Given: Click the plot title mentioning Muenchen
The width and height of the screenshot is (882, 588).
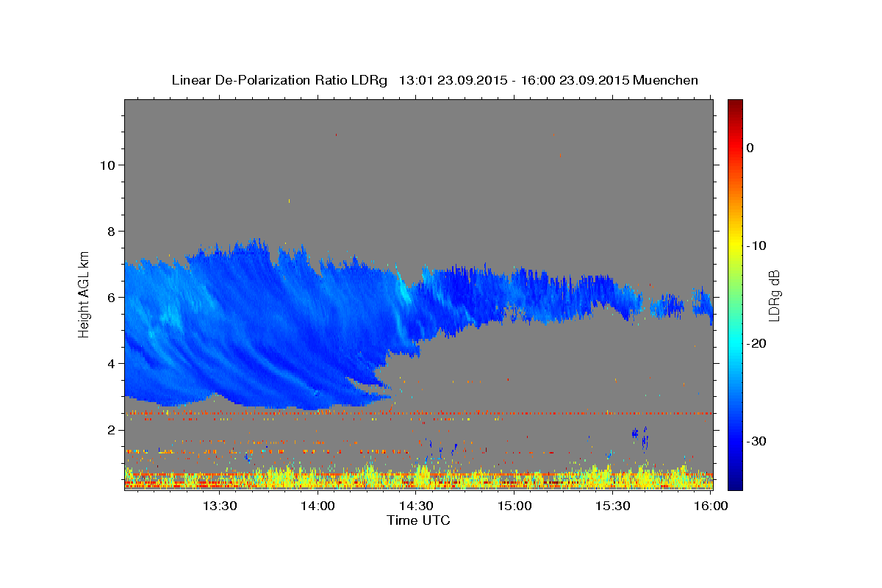Looking at the screenshot, I should (x=434, y=80).
